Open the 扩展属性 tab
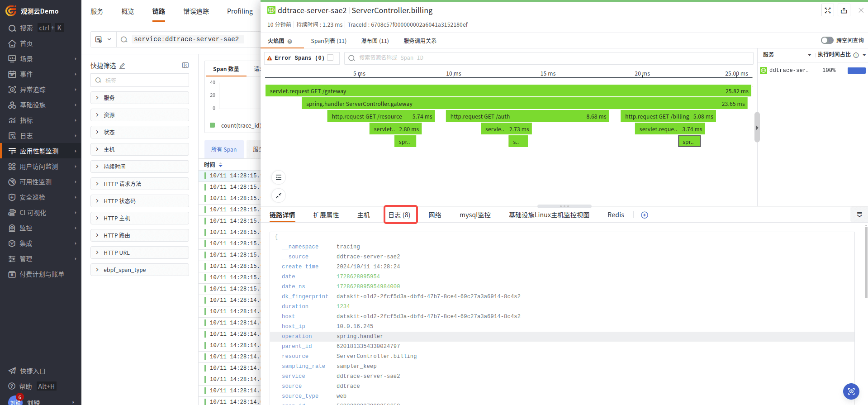 tap(326, 215)
